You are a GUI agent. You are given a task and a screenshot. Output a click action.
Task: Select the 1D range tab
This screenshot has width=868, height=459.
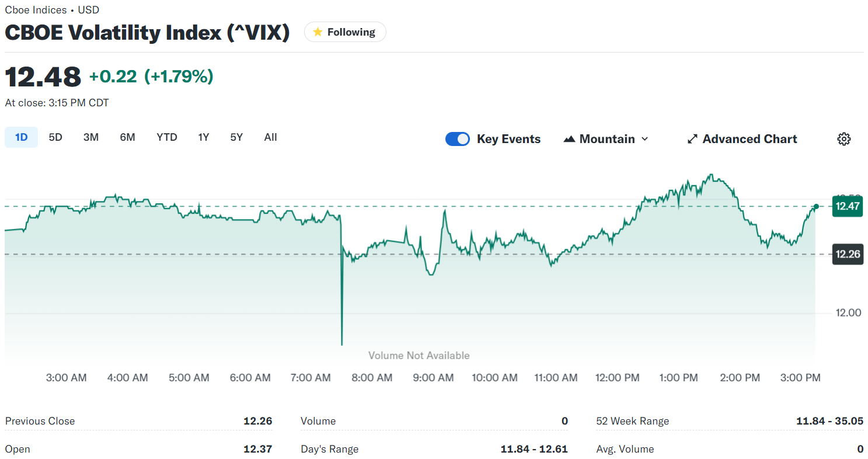[x=22, y=137]
